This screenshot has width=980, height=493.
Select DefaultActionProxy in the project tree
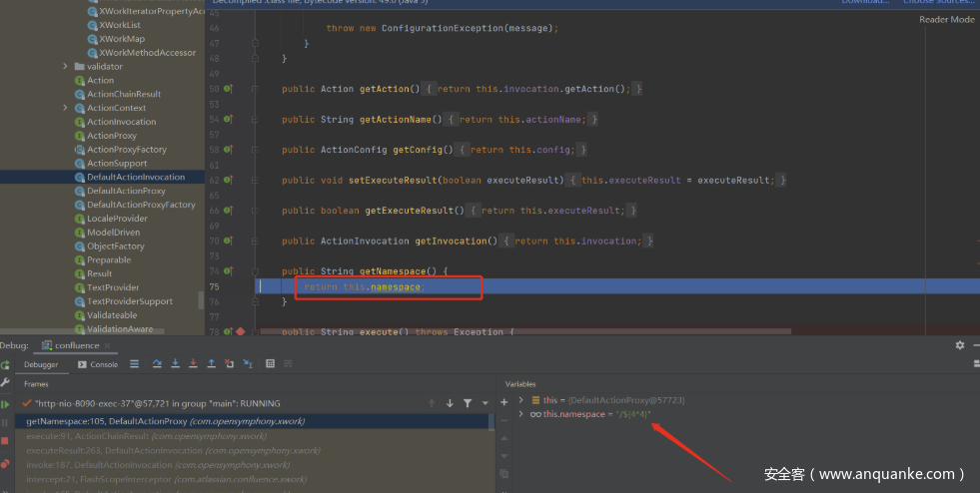coord(126,191)
